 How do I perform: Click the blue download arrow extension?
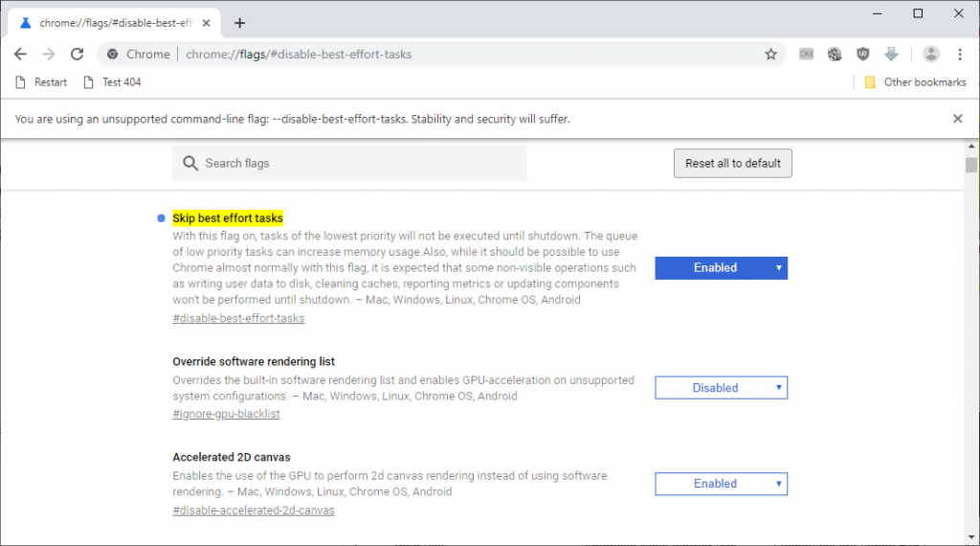pos(891,55)
